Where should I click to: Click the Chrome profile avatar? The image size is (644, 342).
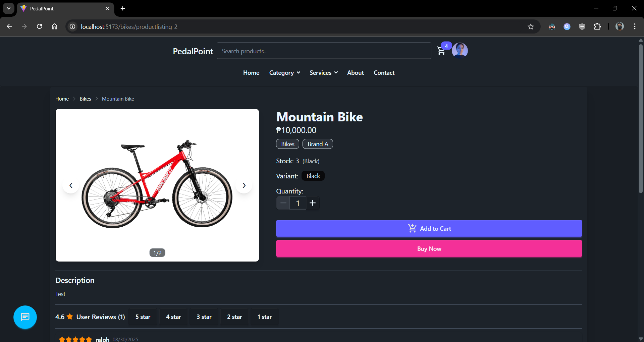coord(620,26)
